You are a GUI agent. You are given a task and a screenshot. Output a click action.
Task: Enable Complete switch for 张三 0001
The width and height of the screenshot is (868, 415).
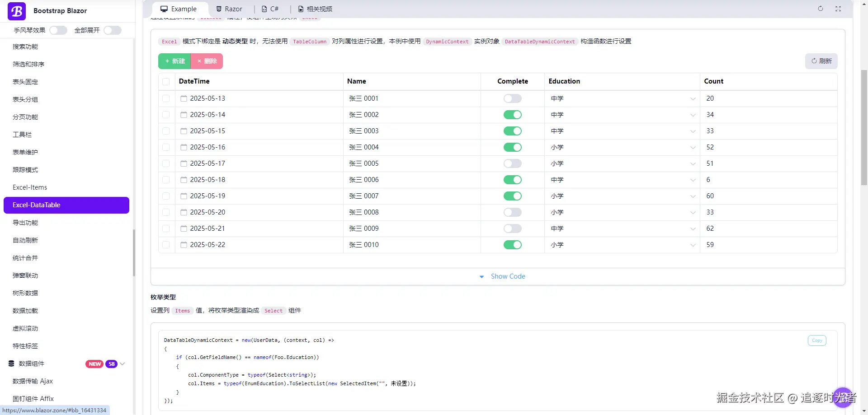point(513,98)
